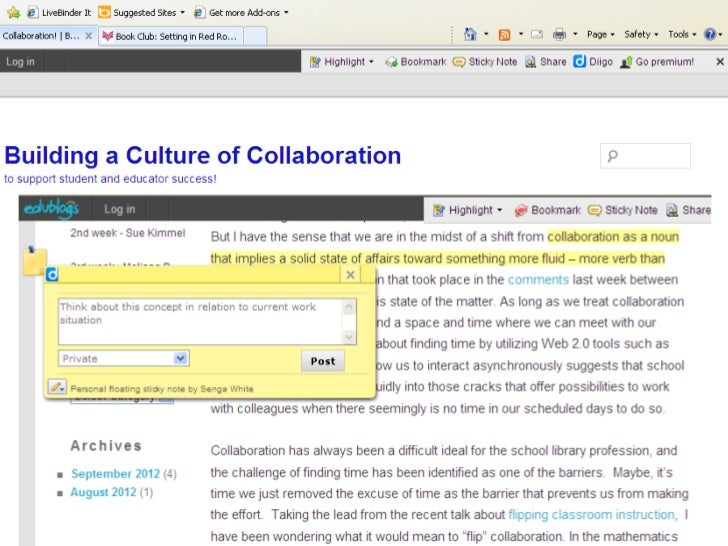Open the browser Home icon
The height and width of the screenshot is (546, 728).
click(x=470, y=34)
